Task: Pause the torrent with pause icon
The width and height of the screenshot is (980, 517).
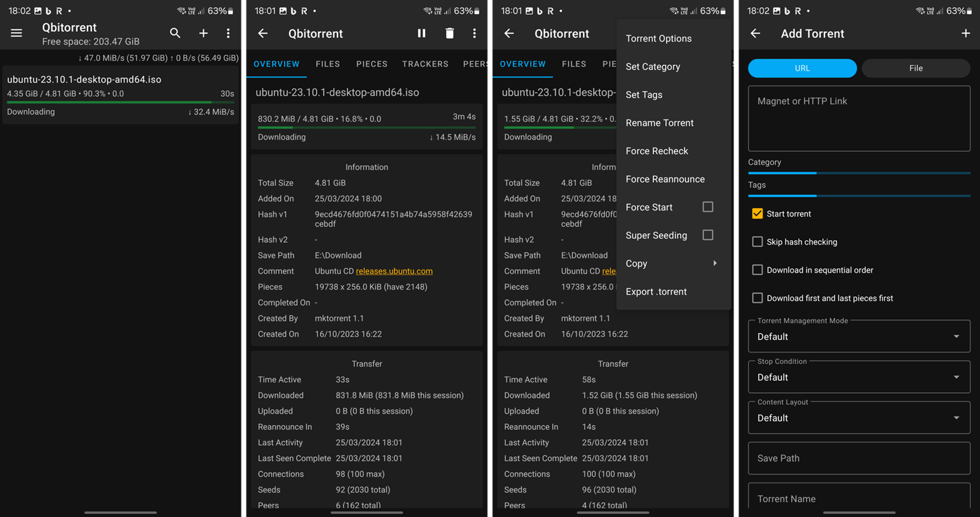Action: 421,33
